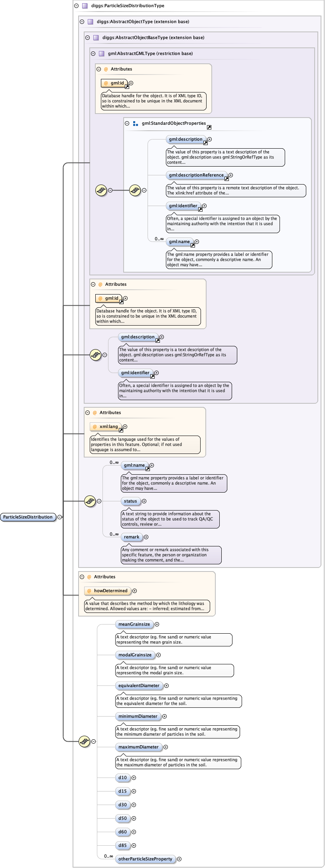Image resolution: width=325 pixels, height=868 pixels.
Task: Click the equivalentDiameter element
Action: [139, 685]
